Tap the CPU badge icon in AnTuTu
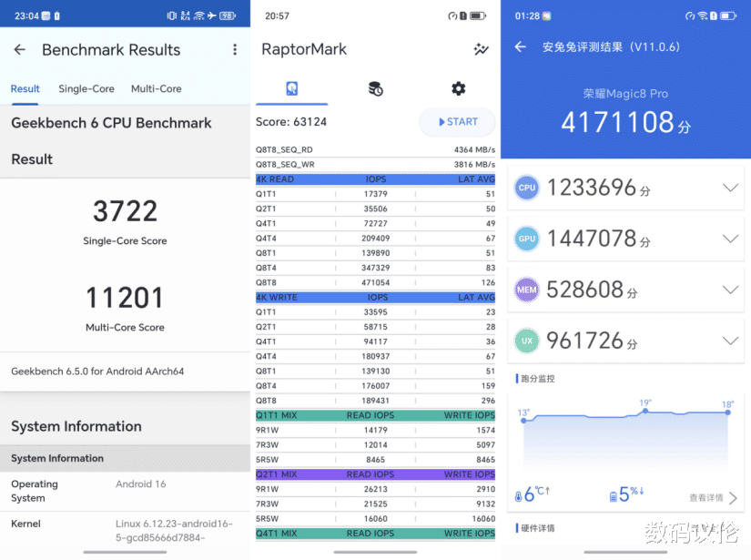Viewport: 751px width, 560px height. coord(527,188)
